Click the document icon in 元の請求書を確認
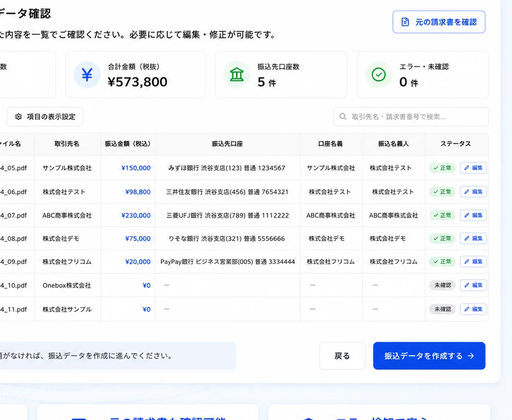Viewport: 512px width, 420px height. (405, 22)
